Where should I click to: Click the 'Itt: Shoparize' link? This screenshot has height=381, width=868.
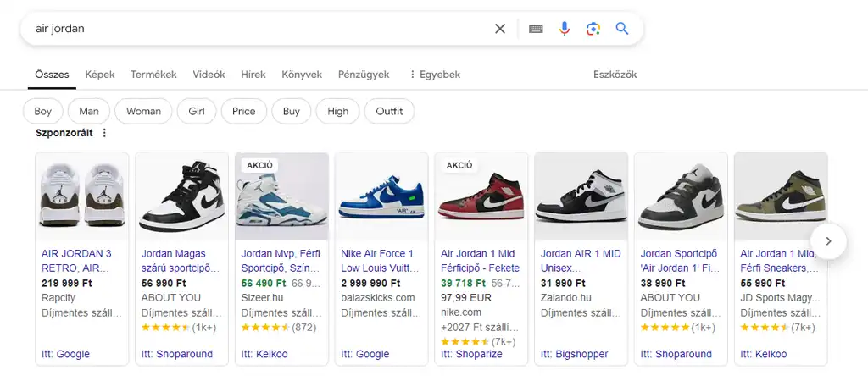(x=471, y=354)
